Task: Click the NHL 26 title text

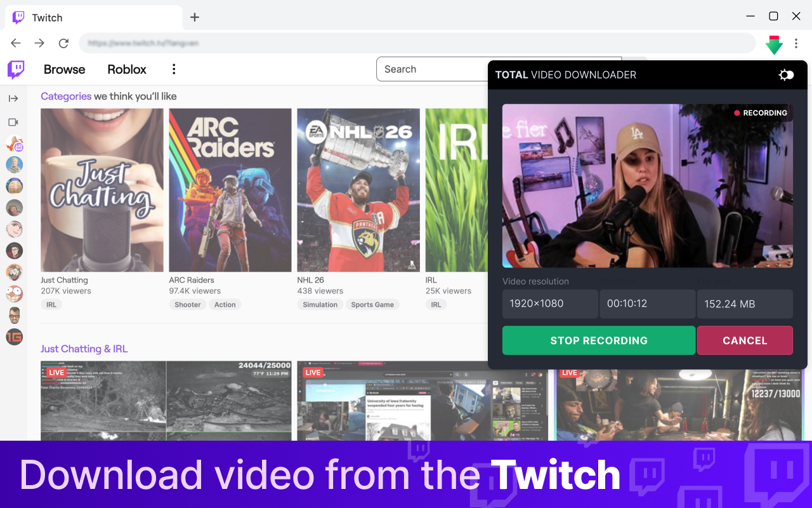Action: 311,280
